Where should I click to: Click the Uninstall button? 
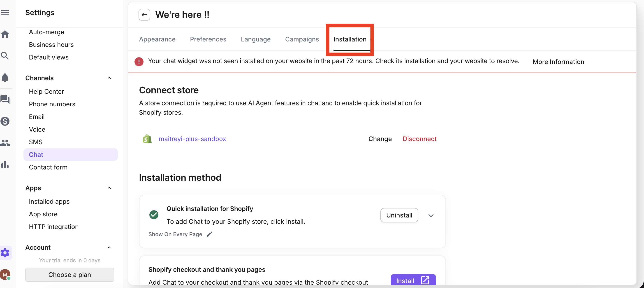[399, 215]
